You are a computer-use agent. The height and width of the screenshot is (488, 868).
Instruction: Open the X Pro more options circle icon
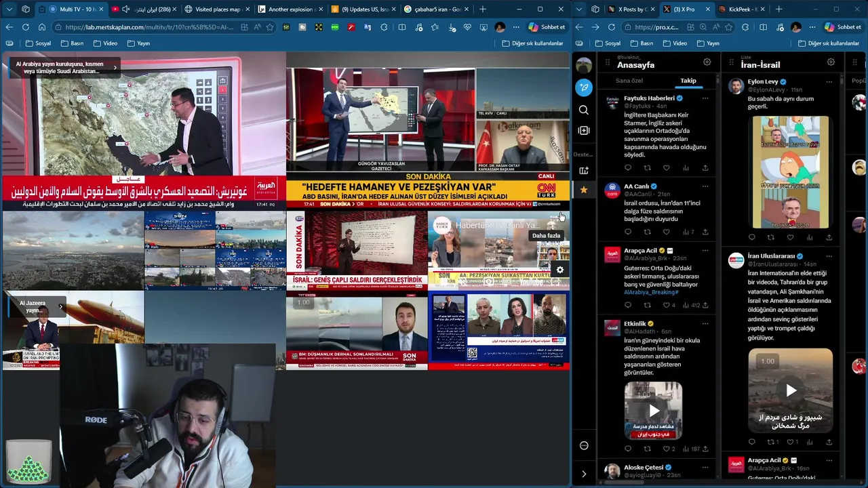[x=584, y=445]
